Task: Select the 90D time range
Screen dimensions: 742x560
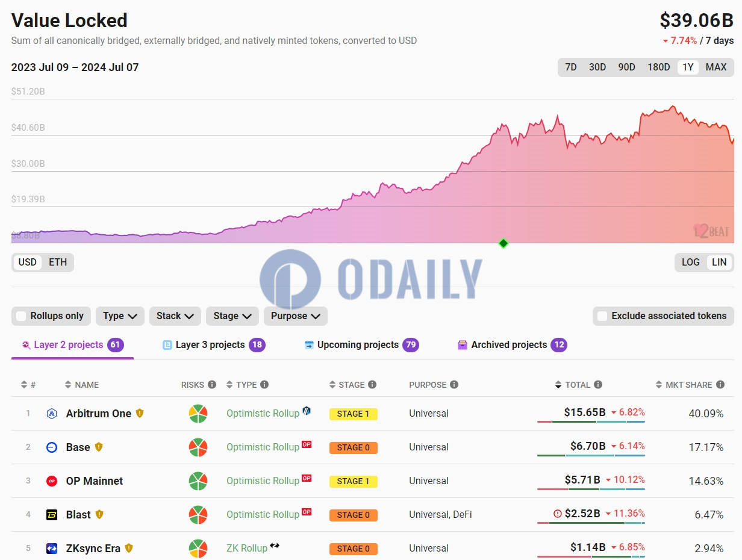Action: pyautogui.click(x=627, y=67)
